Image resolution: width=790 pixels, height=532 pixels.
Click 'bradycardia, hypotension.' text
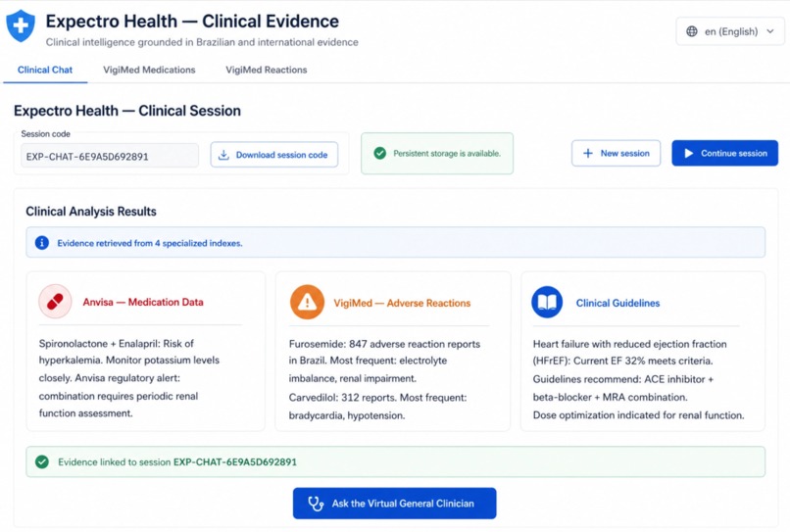pyautogui.click(x=347, y=415)
